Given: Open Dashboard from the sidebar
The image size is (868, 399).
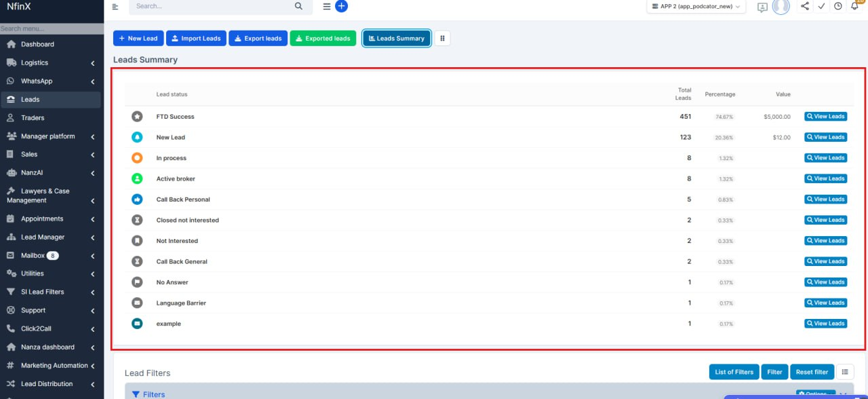Looking at the screenshot, I should (x=37, y=44).
